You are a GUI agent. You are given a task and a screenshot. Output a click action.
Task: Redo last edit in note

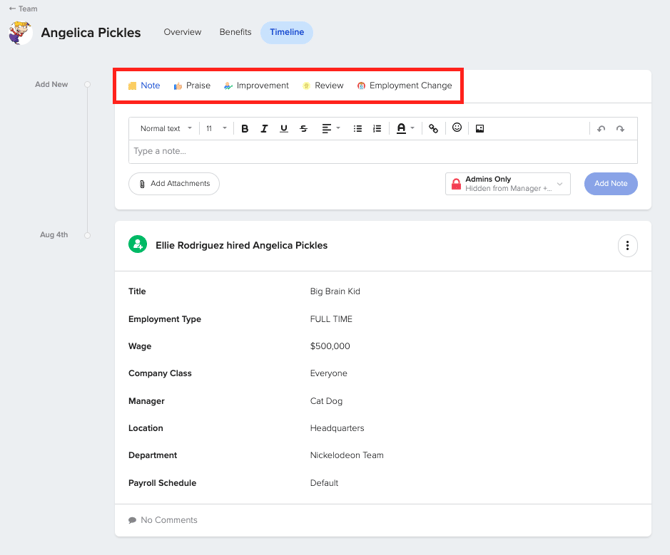click(x=620, y=129)
